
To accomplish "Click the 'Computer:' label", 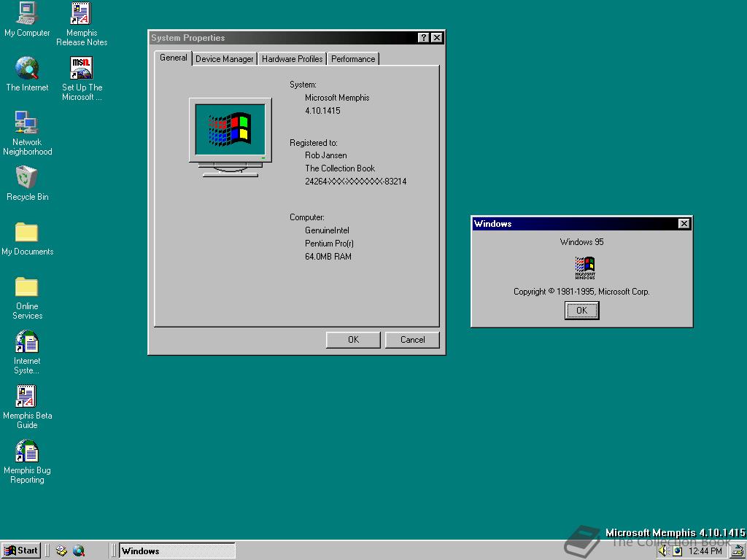I will pyautogui.click(x=307, y=217).
